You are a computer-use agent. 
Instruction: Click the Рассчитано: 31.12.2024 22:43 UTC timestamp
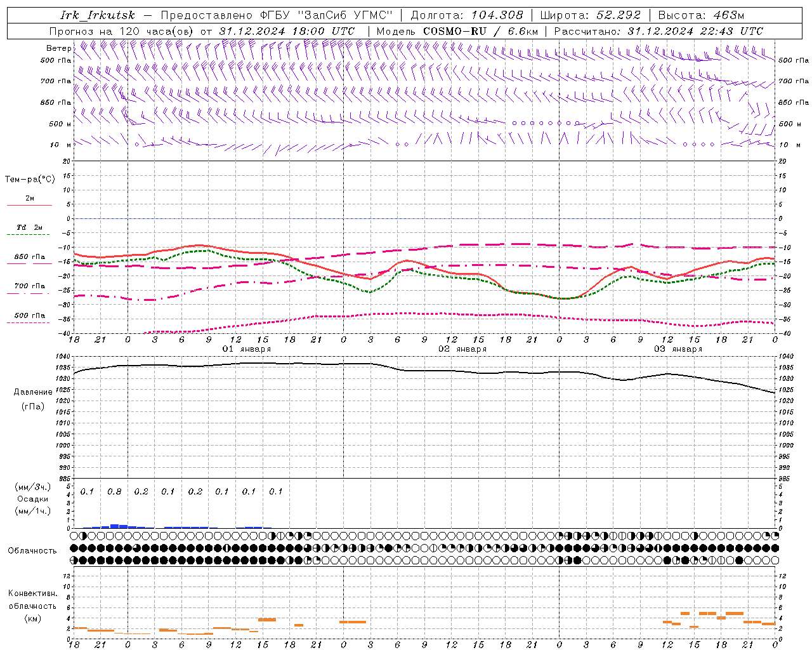658,31
